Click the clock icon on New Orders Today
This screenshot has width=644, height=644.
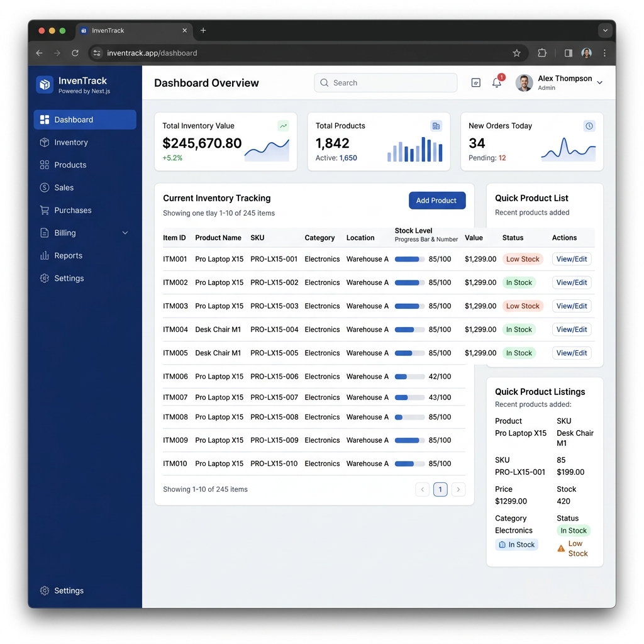589,126
